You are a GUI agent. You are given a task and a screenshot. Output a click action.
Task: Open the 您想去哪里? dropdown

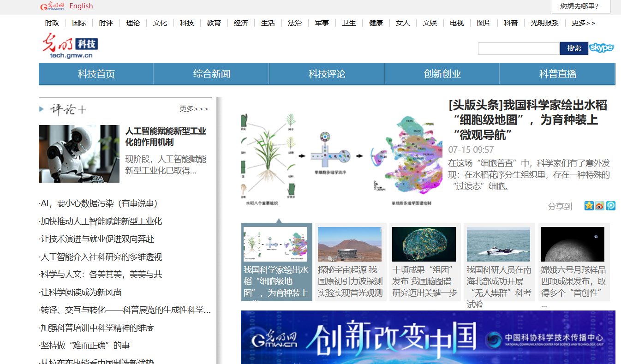580,6
